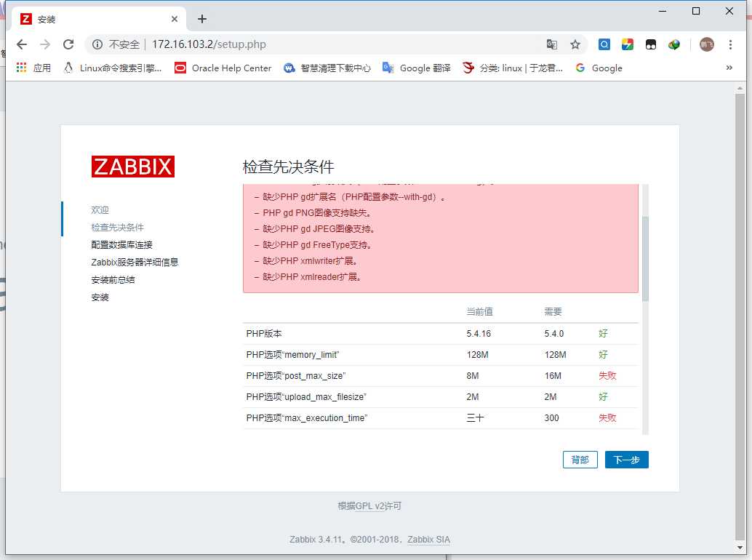Reload the setup.php page
The image size is (752, 560).
coord(68,44)
